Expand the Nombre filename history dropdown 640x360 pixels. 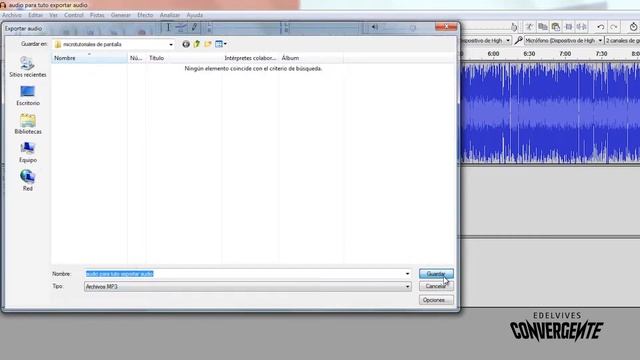[x=407, y=273]
